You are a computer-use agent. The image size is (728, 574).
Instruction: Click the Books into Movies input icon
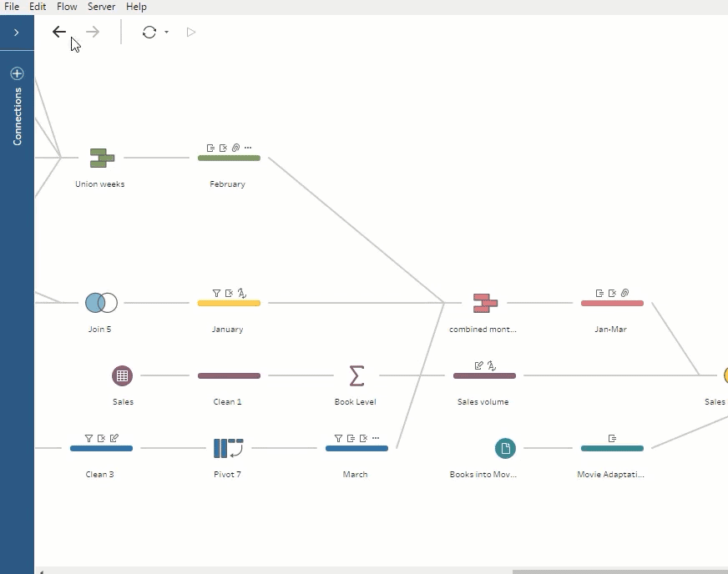coord(505,448)
